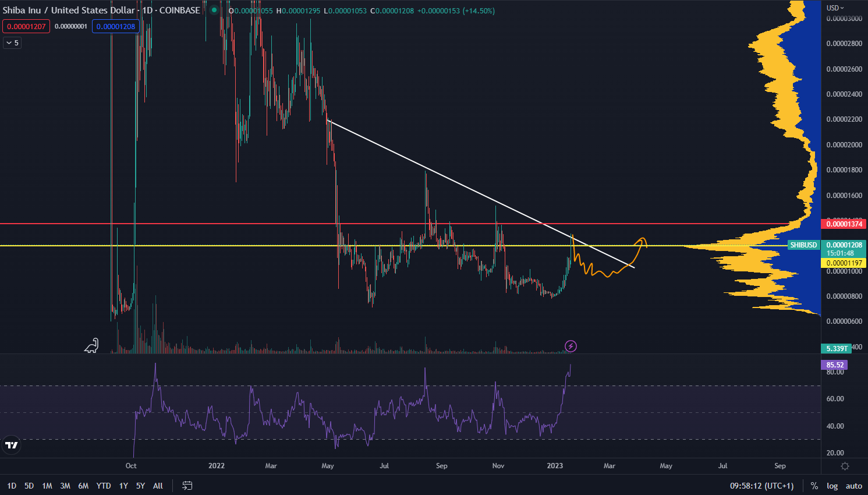
Task: Open chart settings gear icon
Action: pos(845,466)
